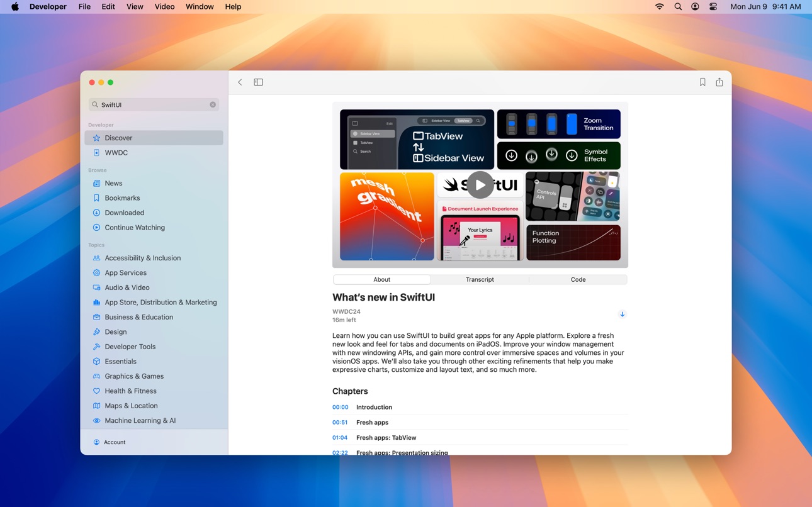812x507 pixels.
Task: Open the Video menu
Action: tap(164, 6)
